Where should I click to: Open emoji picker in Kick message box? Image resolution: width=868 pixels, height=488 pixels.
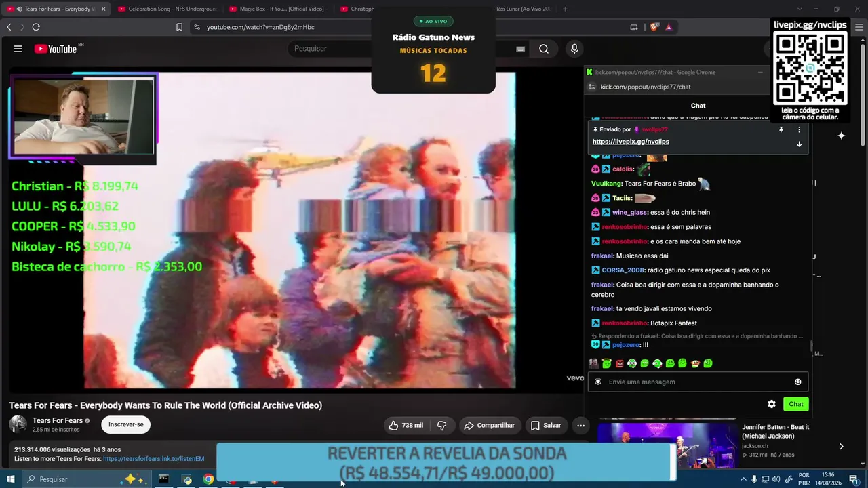797,382
